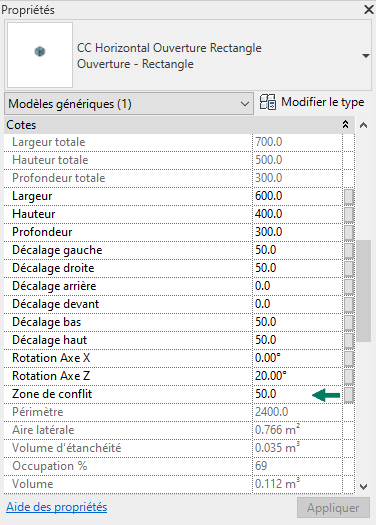Viewport: 376px width, 525px height.
Task: Edit the Largeur value field 600.0
Action: point(297,196)
